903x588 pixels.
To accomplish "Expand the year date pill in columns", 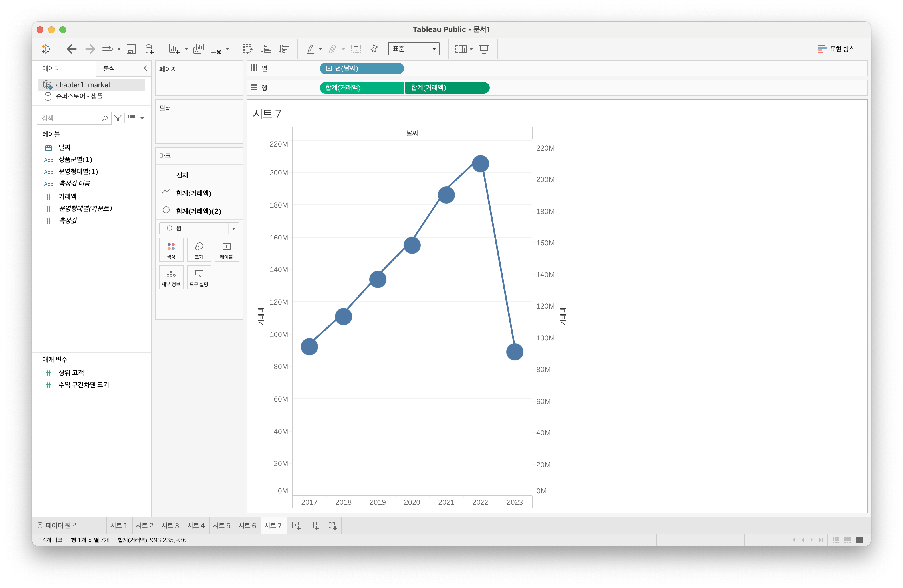I will pyautogui.click(x=329, y=69).
